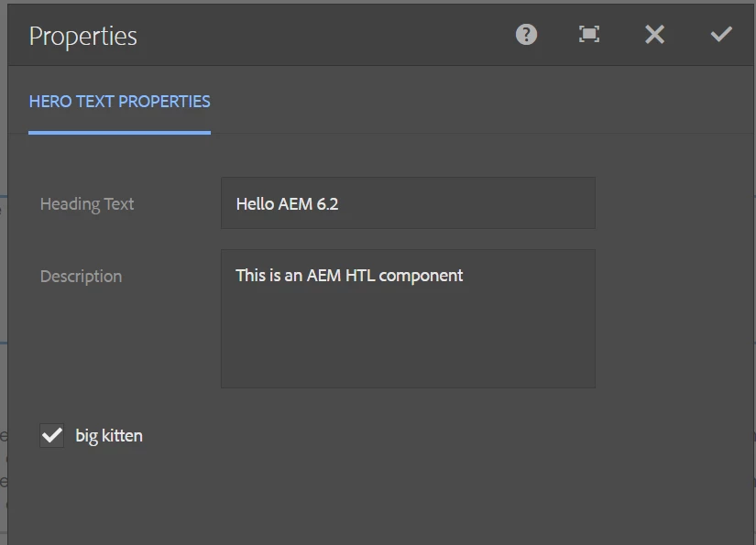Place cursor in Hello AEM 6.2 text
The height and width of the screenshot is (545, 756).
tap(288, 204)
